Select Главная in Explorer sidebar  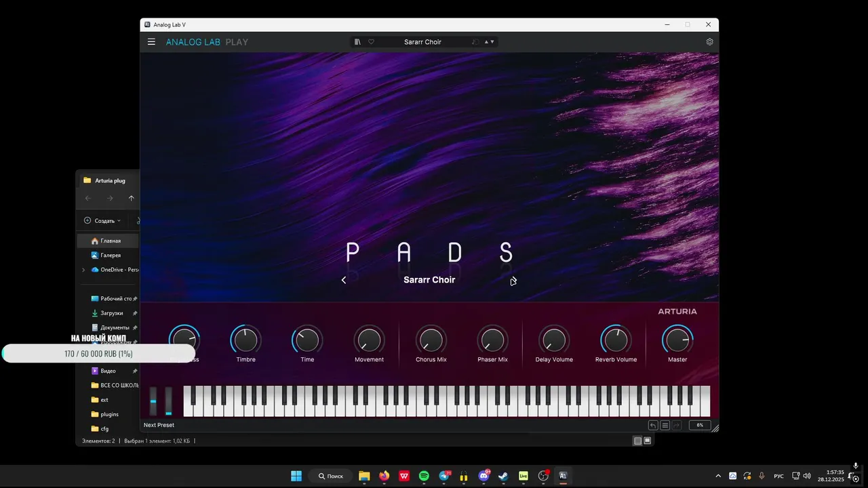point(108,241)
